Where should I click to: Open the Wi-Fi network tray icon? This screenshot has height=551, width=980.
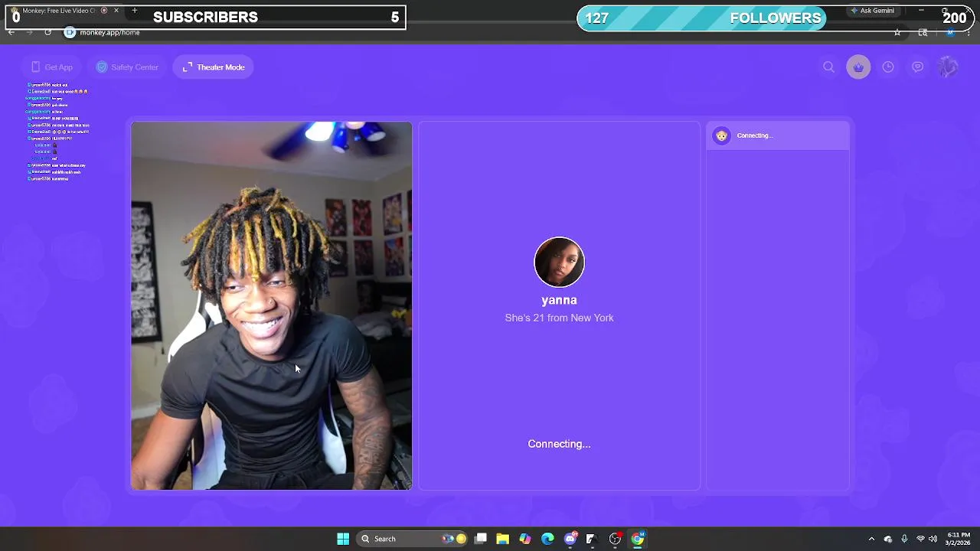(x=920, y=539)
